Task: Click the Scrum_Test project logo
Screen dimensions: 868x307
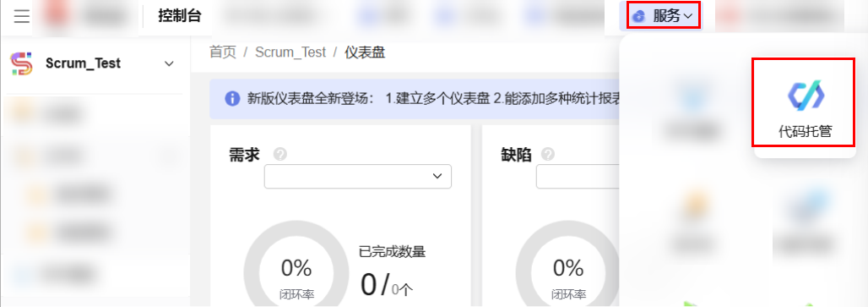Action: tap(22, 63)
